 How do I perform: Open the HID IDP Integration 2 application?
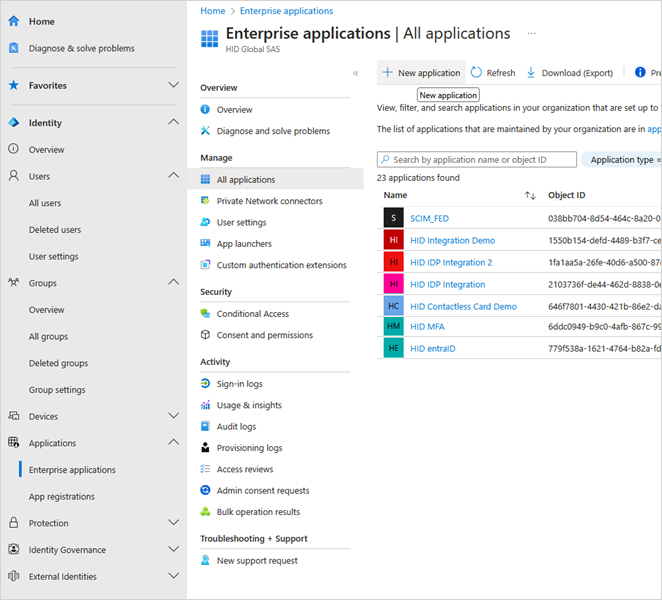[x=451, y=262]
